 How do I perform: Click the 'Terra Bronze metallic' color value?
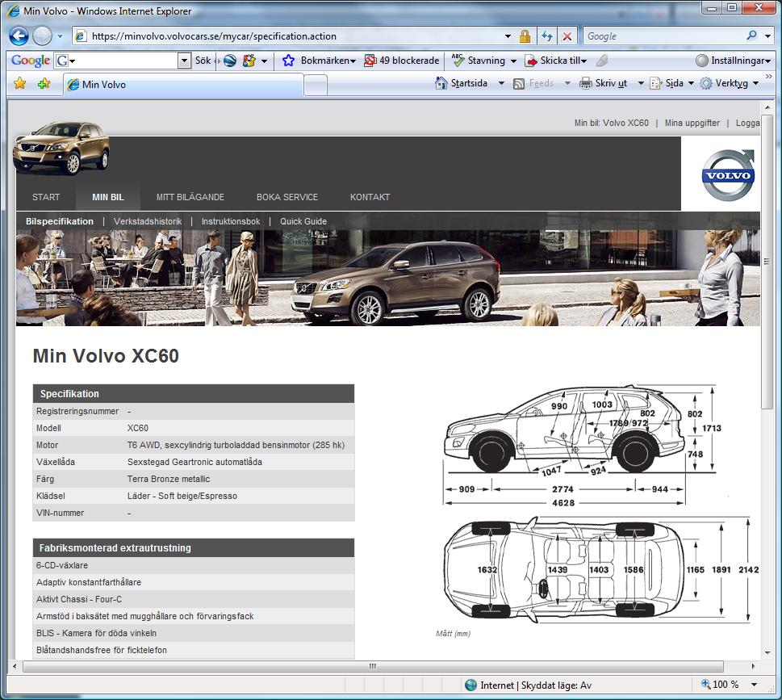pyautogui.click(x=169, y=479)
